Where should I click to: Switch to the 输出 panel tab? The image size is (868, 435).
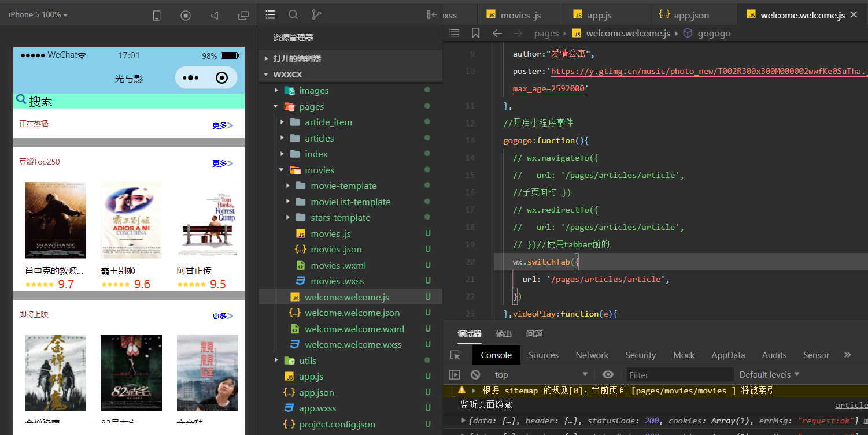(504, 334)
